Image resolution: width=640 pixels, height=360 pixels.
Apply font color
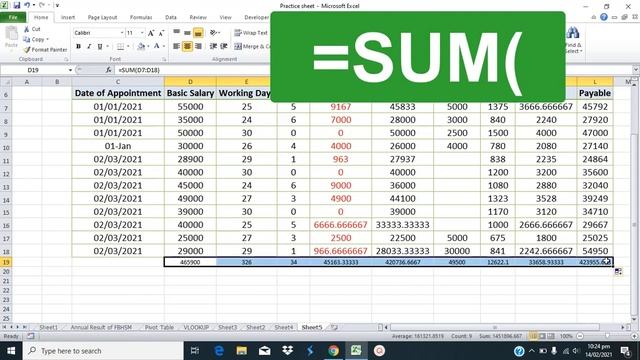click(x=156, y=47)
